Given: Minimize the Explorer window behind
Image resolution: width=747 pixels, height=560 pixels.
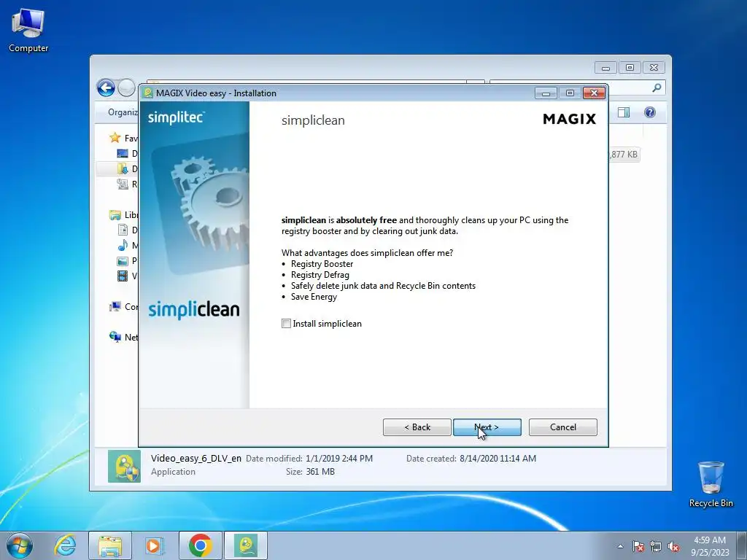Looking at the screenshot, I should tap(605, 68).
